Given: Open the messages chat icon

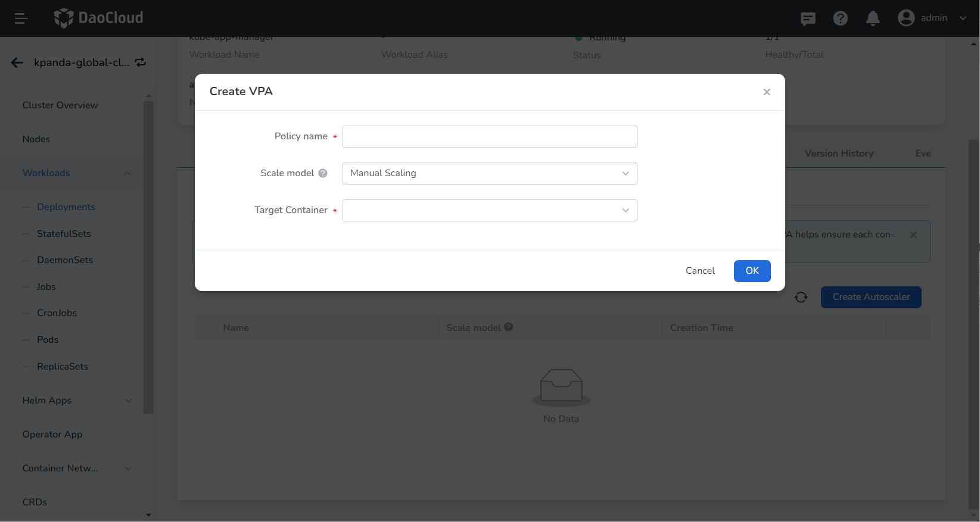Looking at the screenshot, I should (808, 18).
